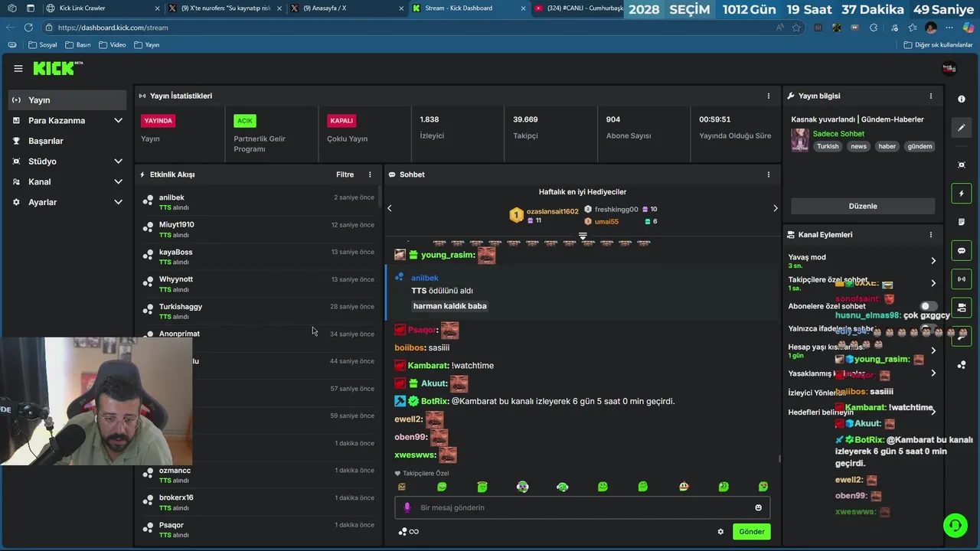
Task: Open the profile avatar menu
Action: tap(949, 68)
